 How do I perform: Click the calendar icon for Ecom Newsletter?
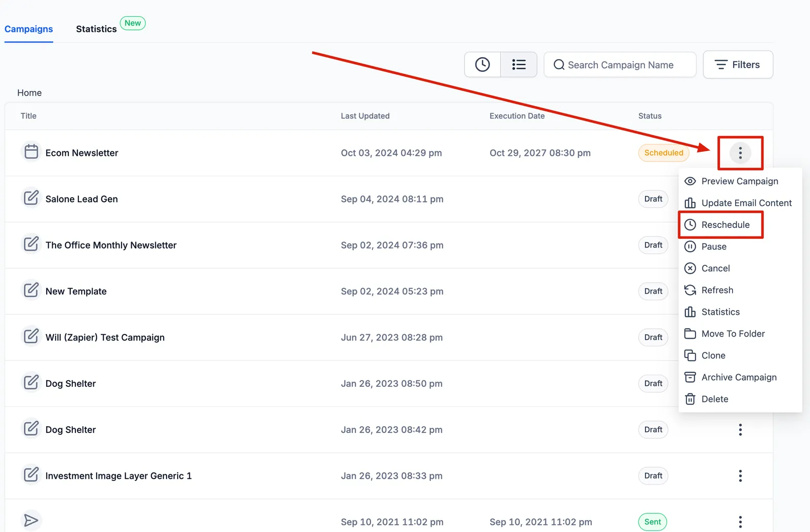(x=31, y=151)
